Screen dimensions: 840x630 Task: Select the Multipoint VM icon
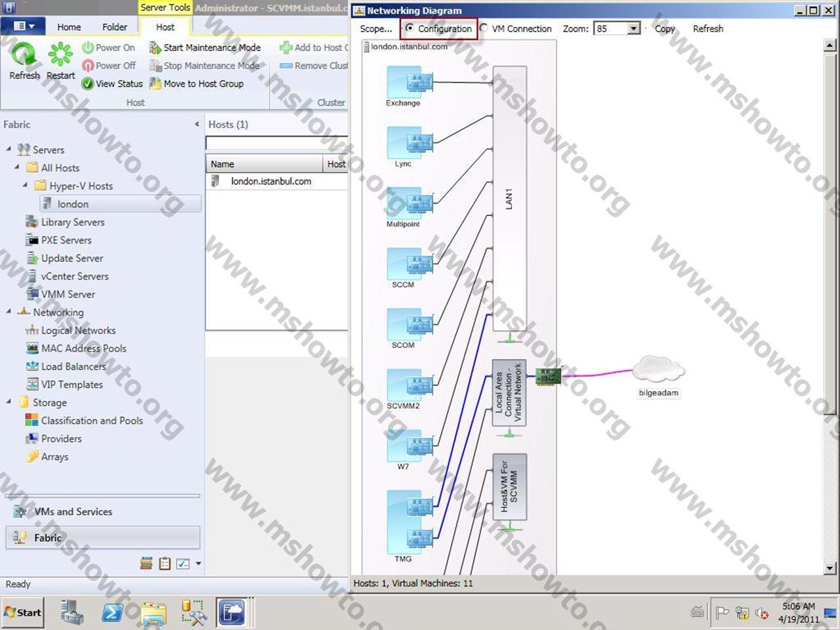409,203
